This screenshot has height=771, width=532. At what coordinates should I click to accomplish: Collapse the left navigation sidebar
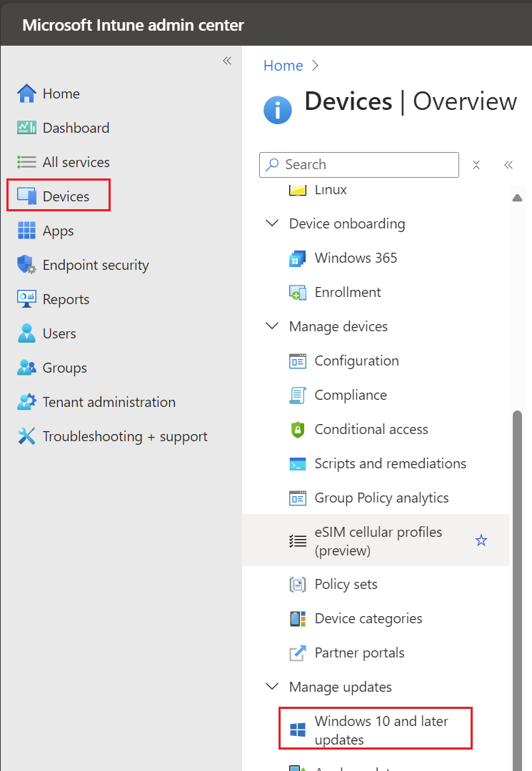point(227,61)
